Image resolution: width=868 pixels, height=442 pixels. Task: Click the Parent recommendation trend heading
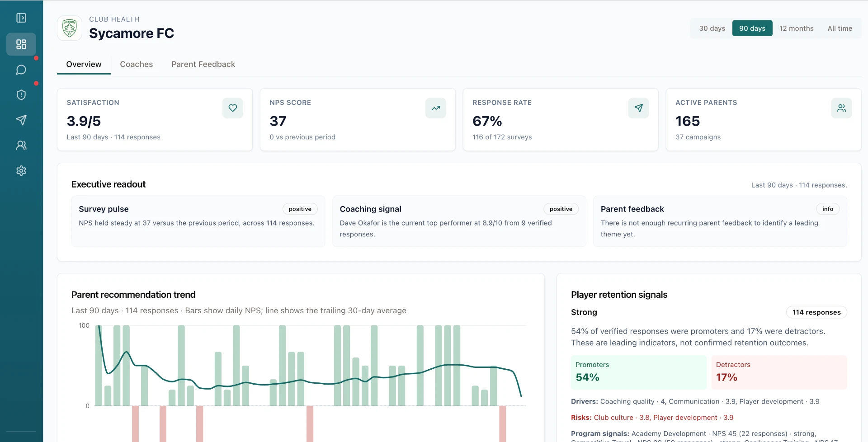click(133, 295)
